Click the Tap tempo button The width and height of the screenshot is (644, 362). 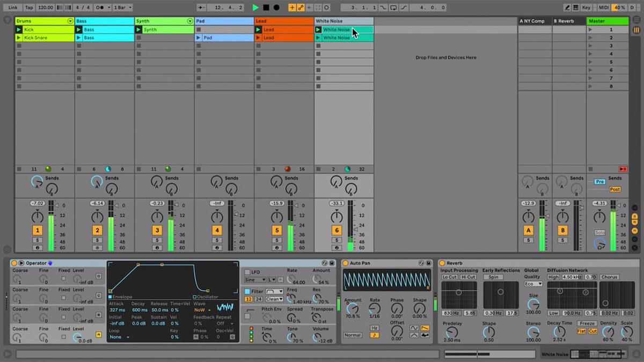tap(30, 7)
